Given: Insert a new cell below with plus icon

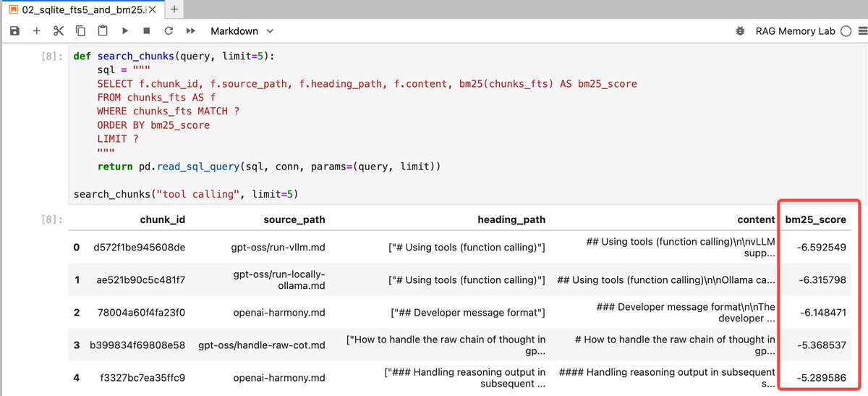Looking at the screenshot, I should (x=37, y=31).
